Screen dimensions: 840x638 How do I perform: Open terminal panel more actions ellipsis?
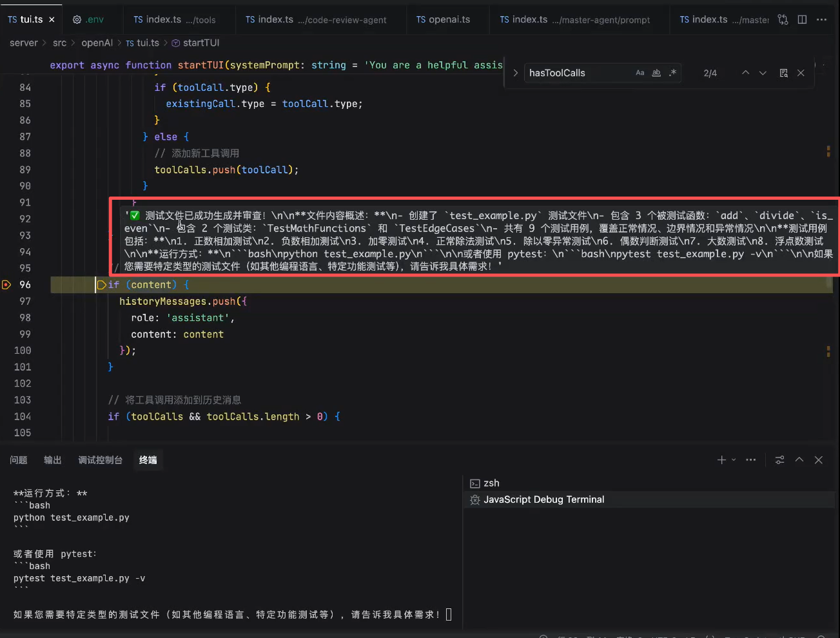[751, 459]
